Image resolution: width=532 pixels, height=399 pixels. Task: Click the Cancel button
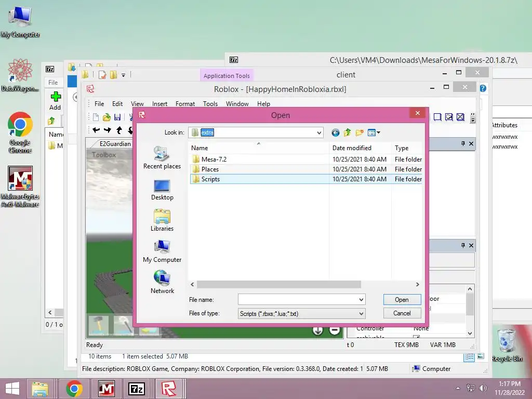pyautogui.click(x=402, y=313)
